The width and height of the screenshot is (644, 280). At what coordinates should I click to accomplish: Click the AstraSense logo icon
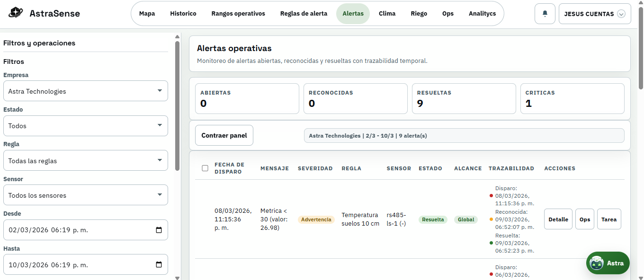(16, 13)
